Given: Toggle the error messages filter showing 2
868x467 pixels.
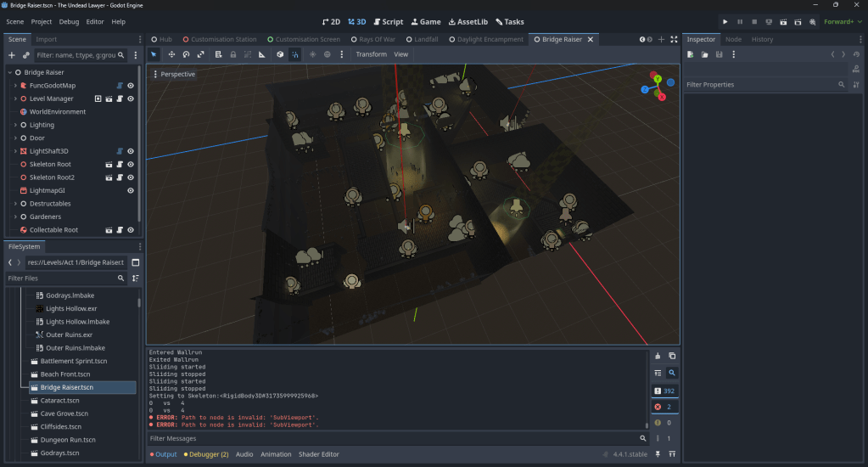Looking at the screenshot, I should (x=664, y=407).
